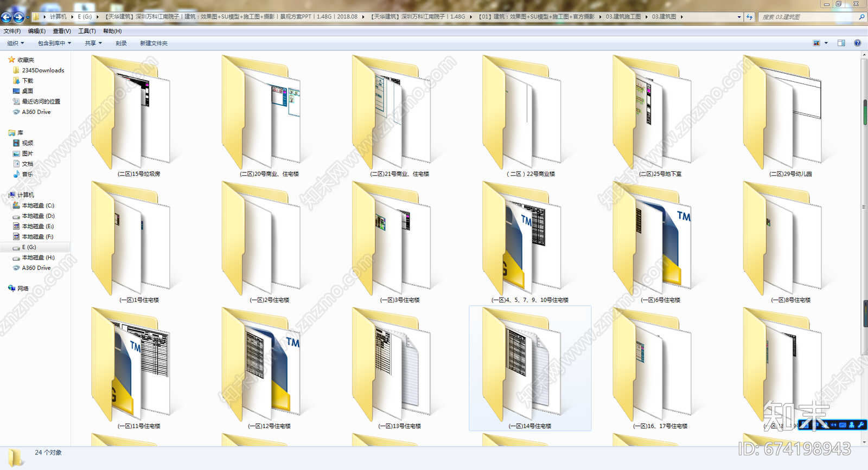The height and width of the screenshot is (470, 868).
Task: Select the (二区)29号幼儿园 folder icon
Action: tap(782, 112)
